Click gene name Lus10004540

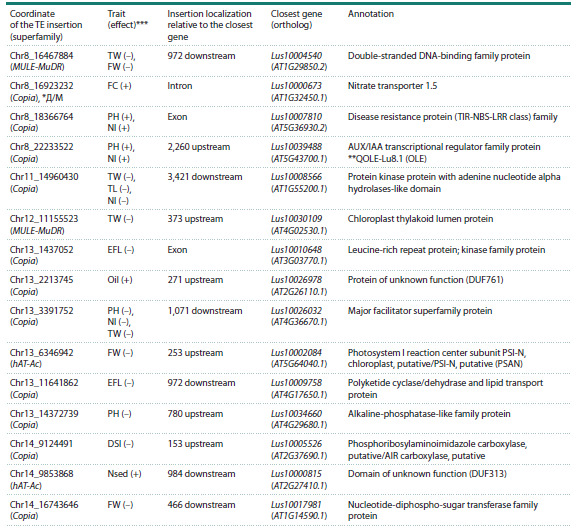[296, 56]
